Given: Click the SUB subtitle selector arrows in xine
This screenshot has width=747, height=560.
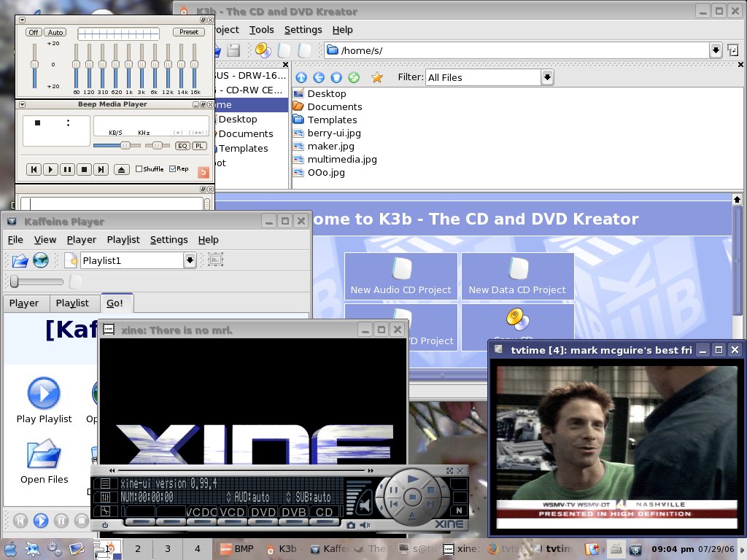Looking at the screenshot, I should pos(288,497).
